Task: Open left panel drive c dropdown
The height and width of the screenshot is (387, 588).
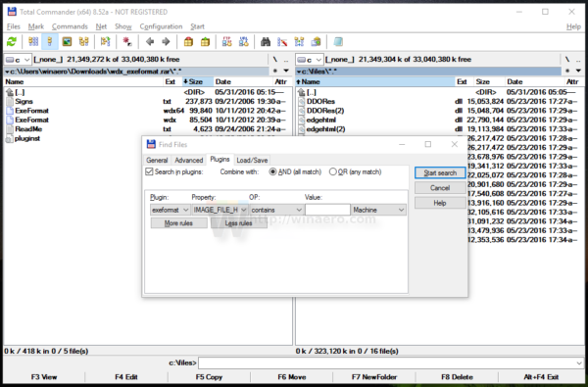Action: 18,59
